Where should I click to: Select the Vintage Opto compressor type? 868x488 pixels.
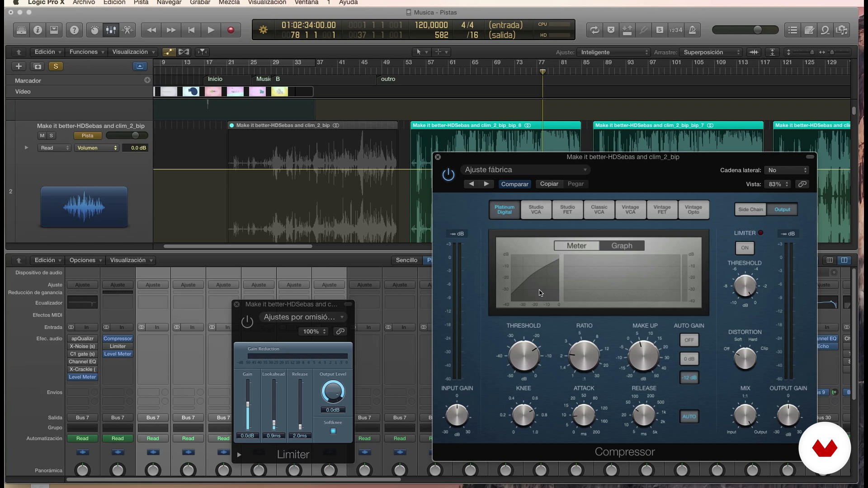[x=693, y=210]
